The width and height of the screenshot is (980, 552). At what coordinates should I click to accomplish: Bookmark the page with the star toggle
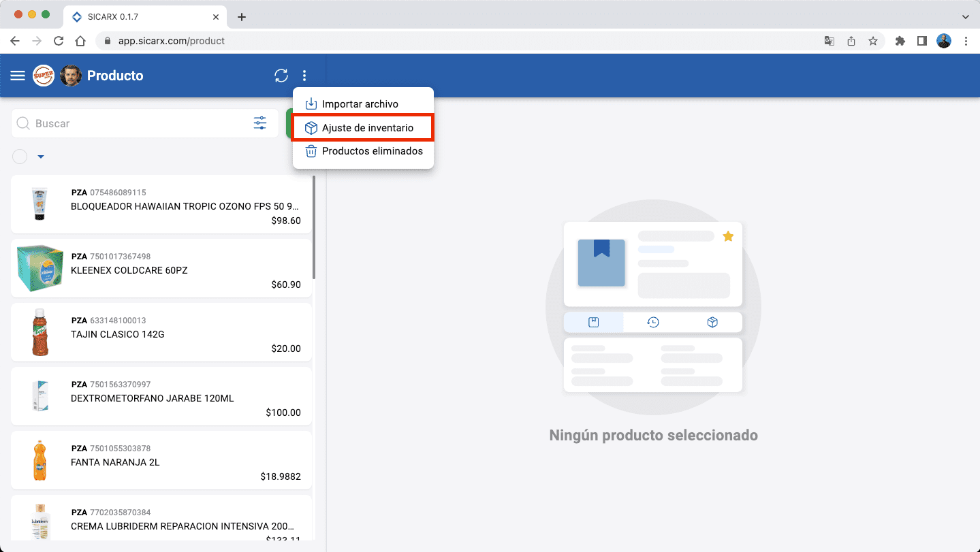click(x=873, y=41)
